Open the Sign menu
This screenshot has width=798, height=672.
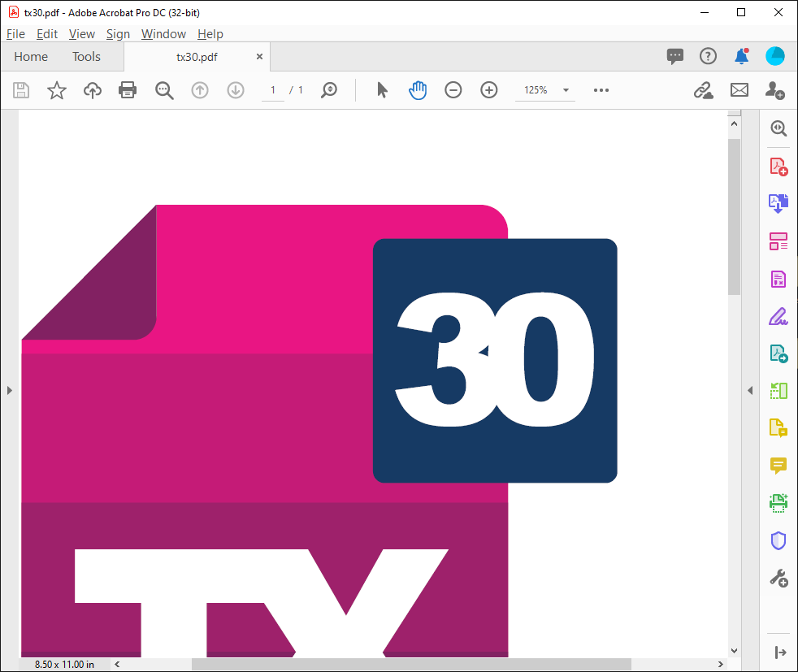(118, 34)
